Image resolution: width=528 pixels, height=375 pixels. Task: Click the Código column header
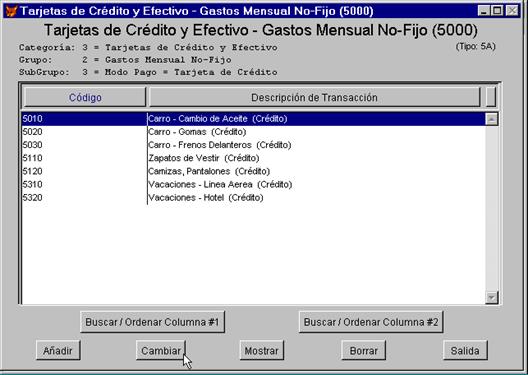(85, 98)
